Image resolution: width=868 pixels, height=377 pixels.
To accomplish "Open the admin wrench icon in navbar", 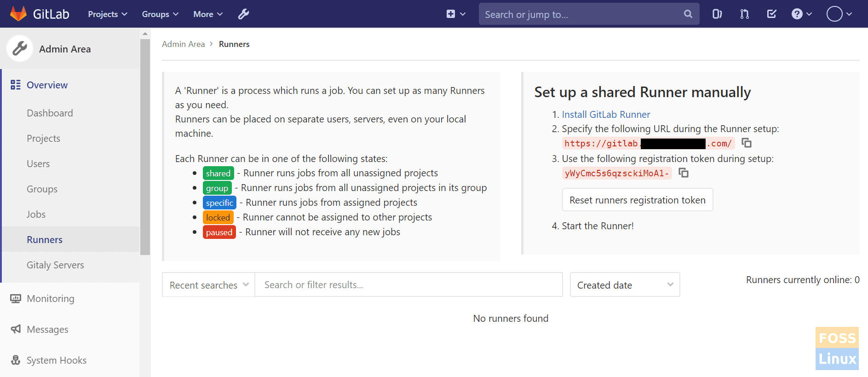I will point(243,14).
